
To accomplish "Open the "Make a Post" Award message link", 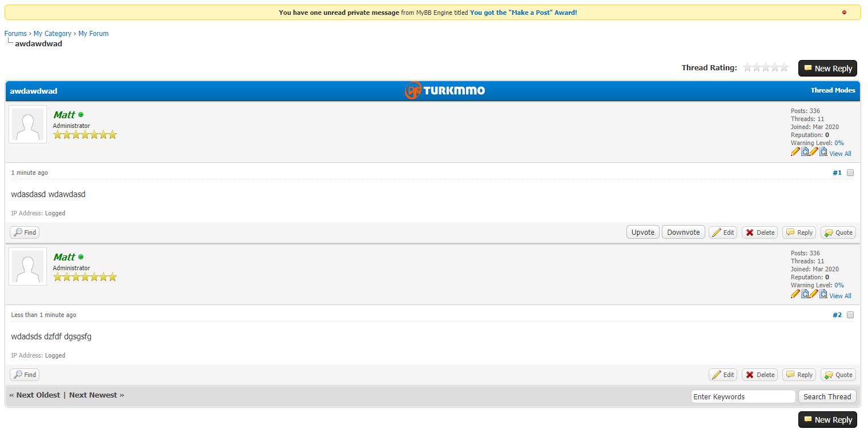I will click(523, 13).
